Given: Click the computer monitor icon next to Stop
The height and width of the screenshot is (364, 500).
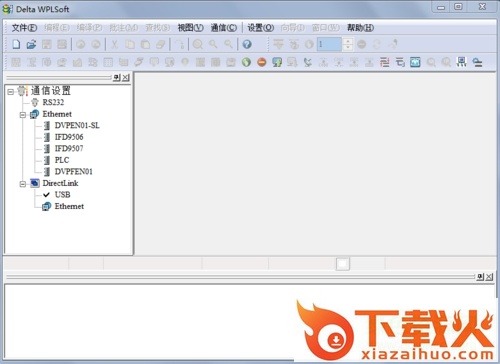Looking at the screenshot, I should point(277,62).
